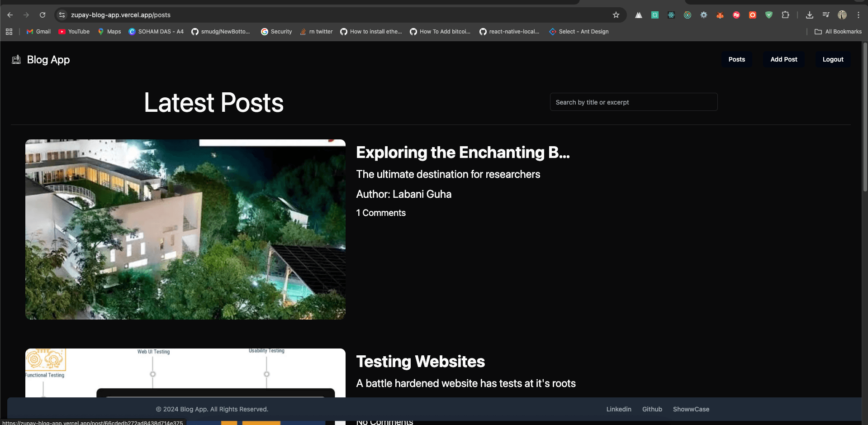Screen dimensions: 868x425
Task: Open the YouTube bookmark
Action: click(74, 32)
